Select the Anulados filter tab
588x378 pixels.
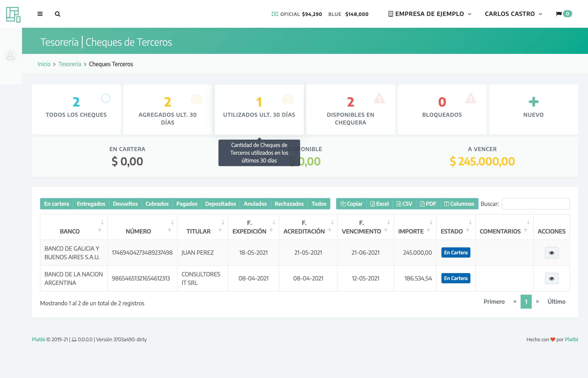pyautogui.click(x=255, y=204)
